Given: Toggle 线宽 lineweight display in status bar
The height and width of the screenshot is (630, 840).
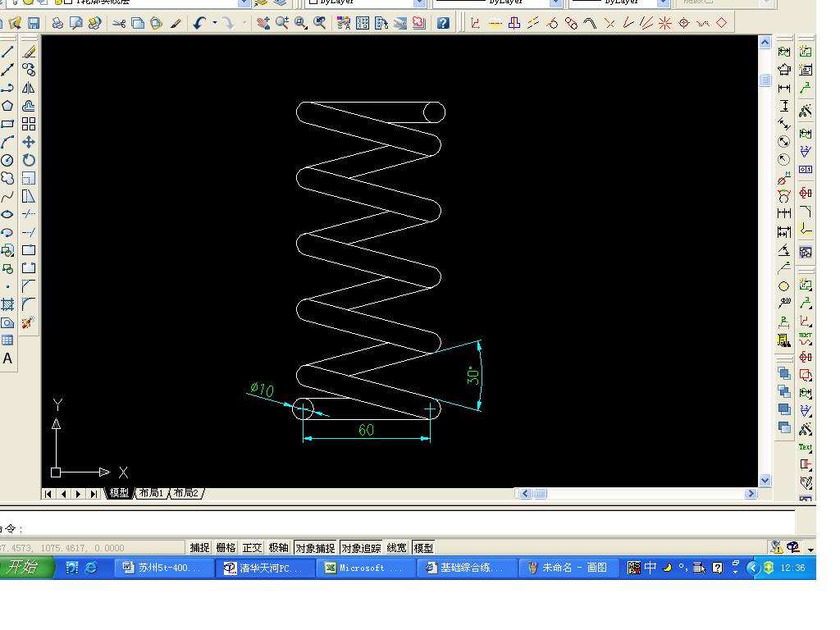Looking at the screenshot, I should (396, 547).
